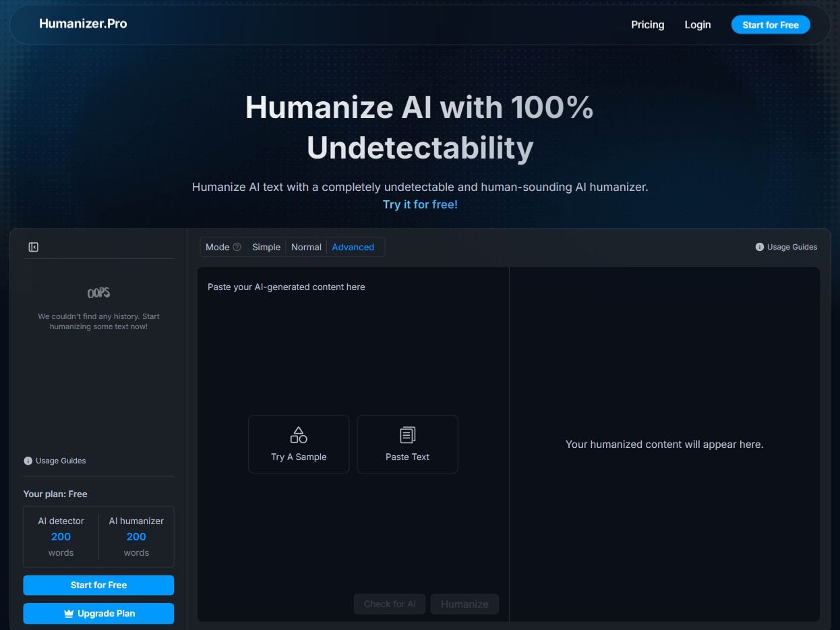Click the Start for Free header button
840x630 pixels.
pyautogui.click(x=771, y=24)
